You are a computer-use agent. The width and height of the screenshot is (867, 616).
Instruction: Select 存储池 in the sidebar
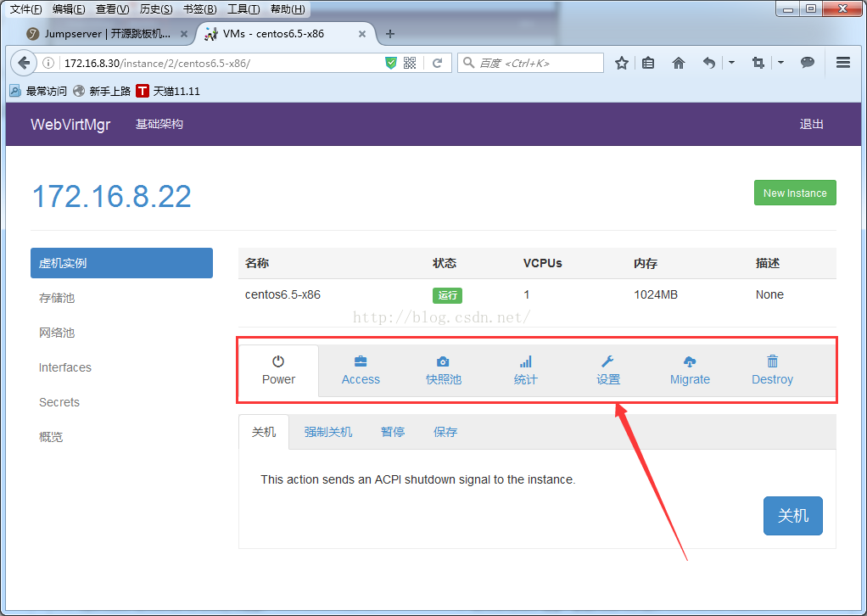click(x=56, y=298)
